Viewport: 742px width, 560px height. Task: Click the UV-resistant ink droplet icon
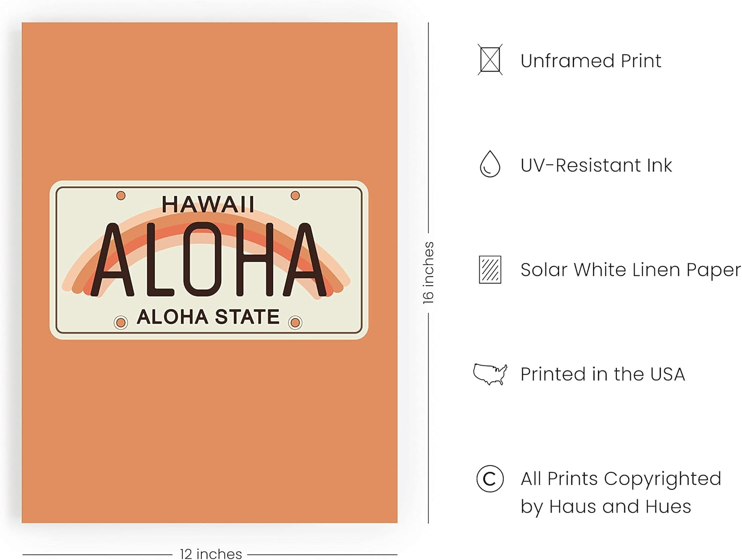490,164
